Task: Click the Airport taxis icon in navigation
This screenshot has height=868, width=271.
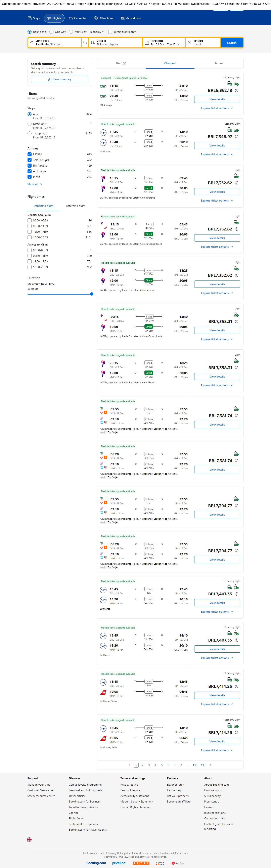Action: 123,18
